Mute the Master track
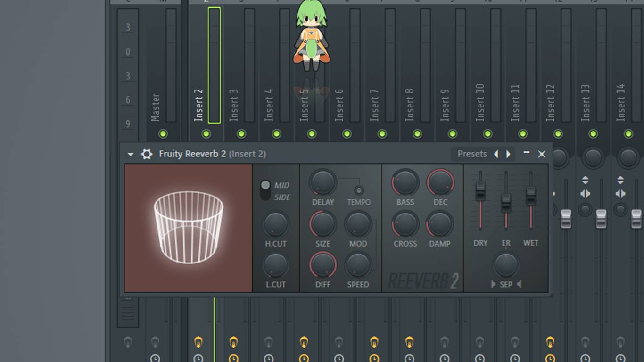 (163, 134)
